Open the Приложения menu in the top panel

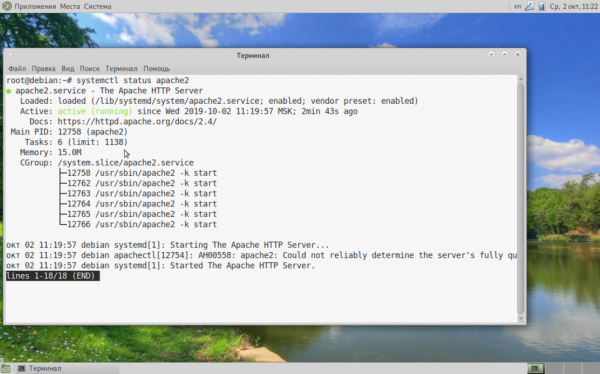(35, 7)
